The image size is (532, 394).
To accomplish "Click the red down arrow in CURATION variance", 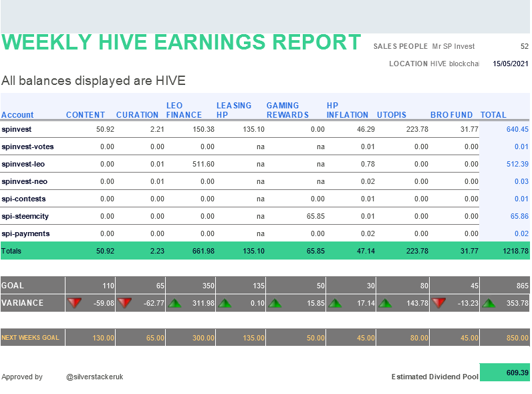I will click(x=124, y=303).
